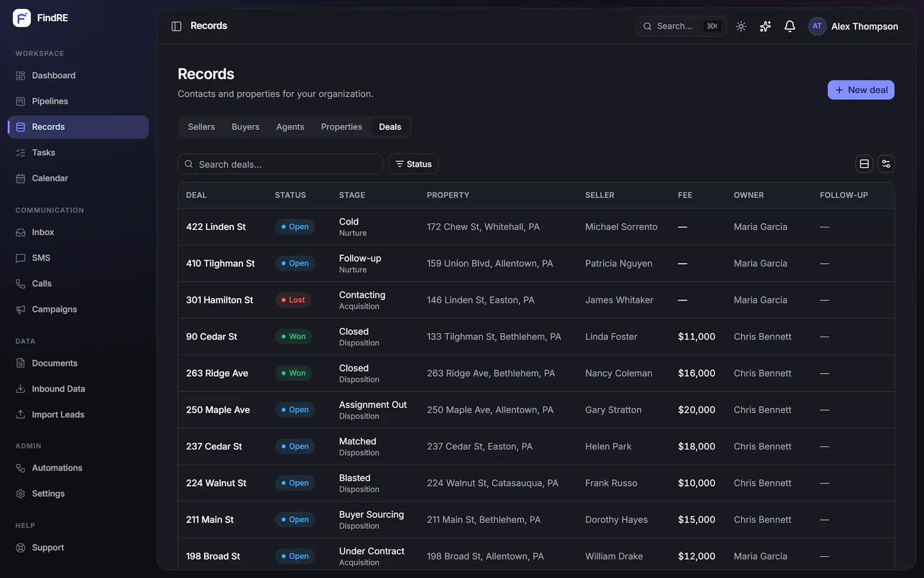
Task: Open notifications bell
Action: (x=789, y=26)
